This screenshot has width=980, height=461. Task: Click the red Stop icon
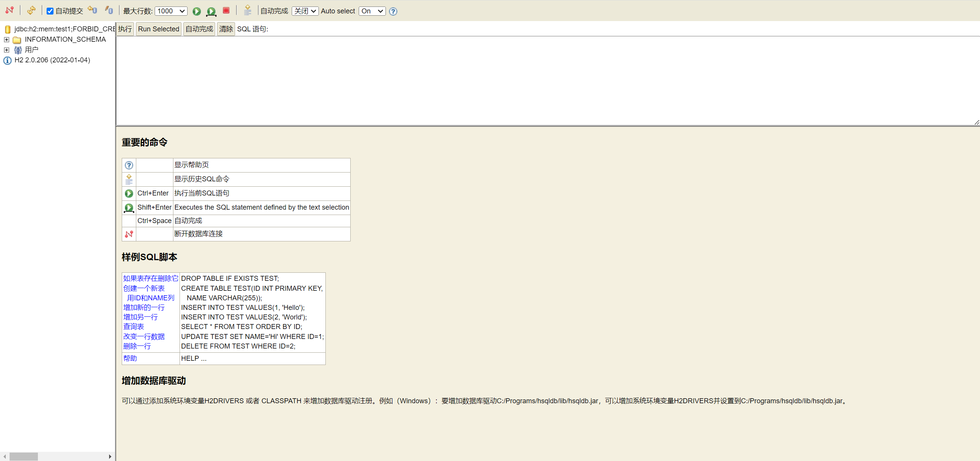[226, 10]
